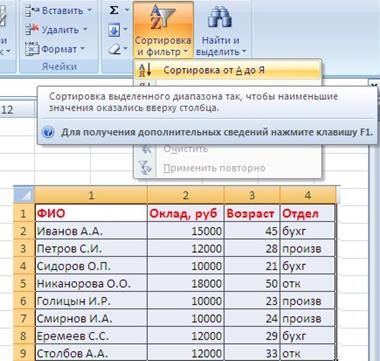Open the AutoSum sigma icon
380x361 pixels.
[x=114, y=10]
